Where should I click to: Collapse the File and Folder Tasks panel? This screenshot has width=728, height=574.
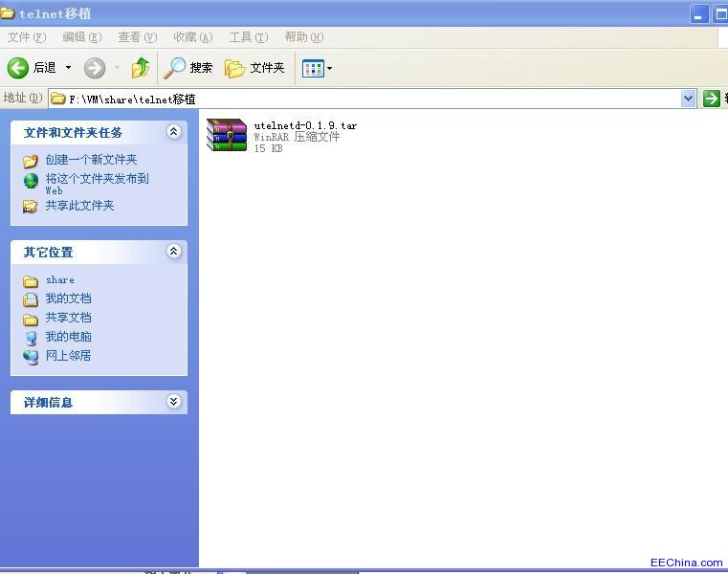(x=173, y=132)
